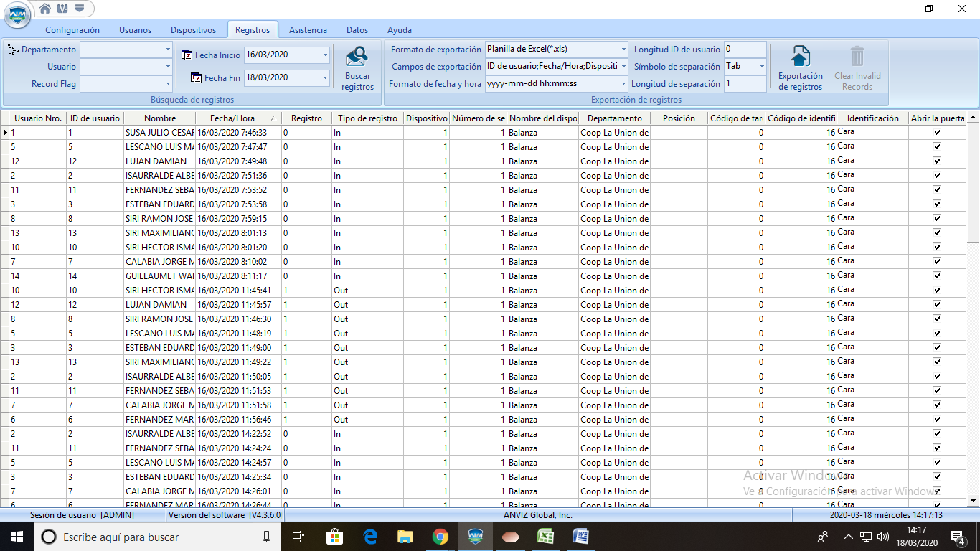The image size is (980, 551).
Task: Sort by the Usuario Nro. column header
Action: (38, 118)
